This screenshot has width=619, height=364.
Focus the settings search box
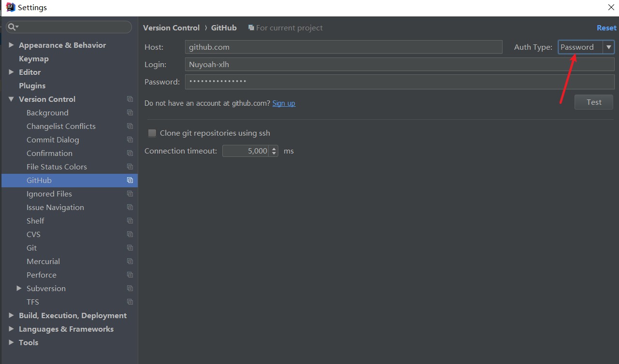tap(69, 27)
